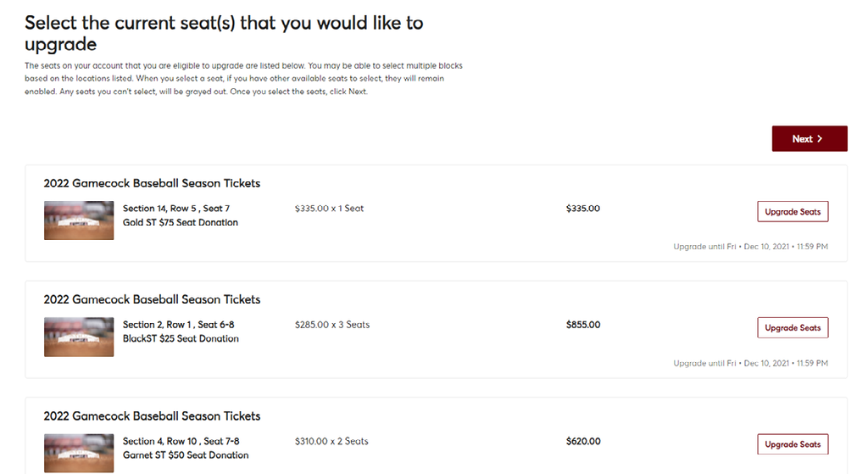Click the Next button
The image size is (868, 474).
pos(809,139)
